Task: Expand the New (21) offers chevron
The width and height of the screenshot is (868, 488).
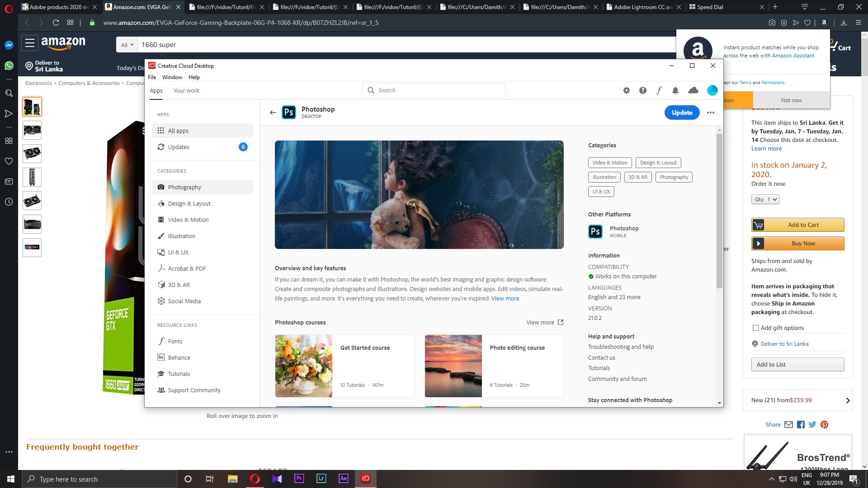Action: (x=848, y=400)
